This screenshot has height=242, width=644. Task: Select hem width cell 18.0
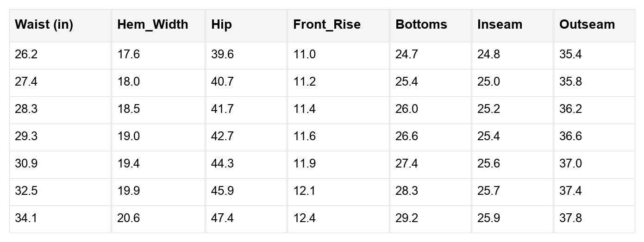[x=129, y=82]
